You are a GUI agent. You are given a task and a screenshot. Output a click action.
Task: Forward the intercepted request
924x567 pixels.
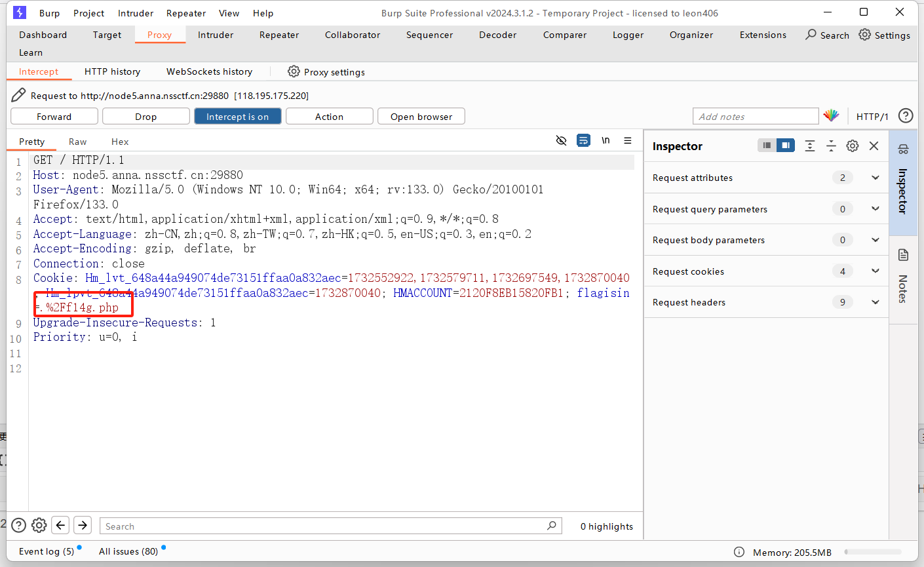pos(54,116)
